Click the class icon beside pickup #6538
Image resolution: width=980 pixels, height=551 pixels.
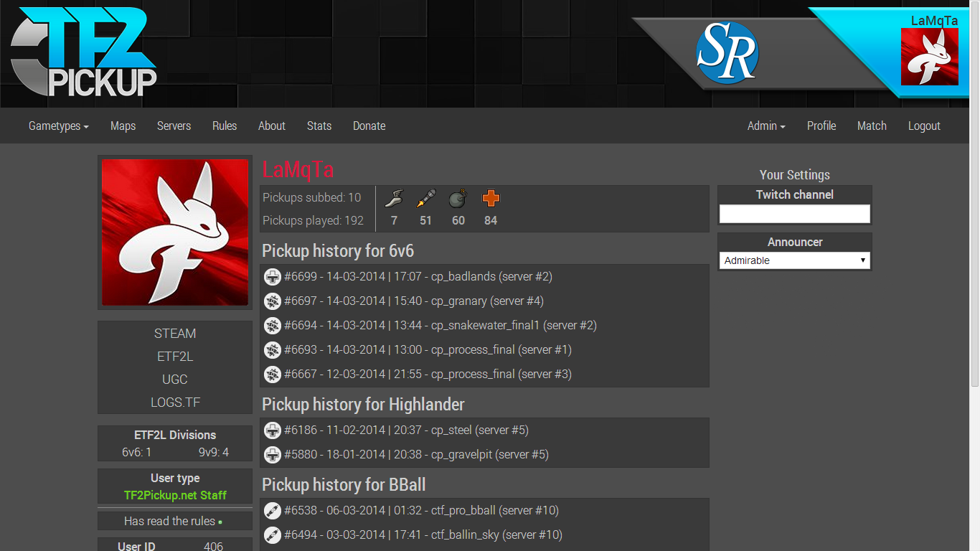coord(273,511)
